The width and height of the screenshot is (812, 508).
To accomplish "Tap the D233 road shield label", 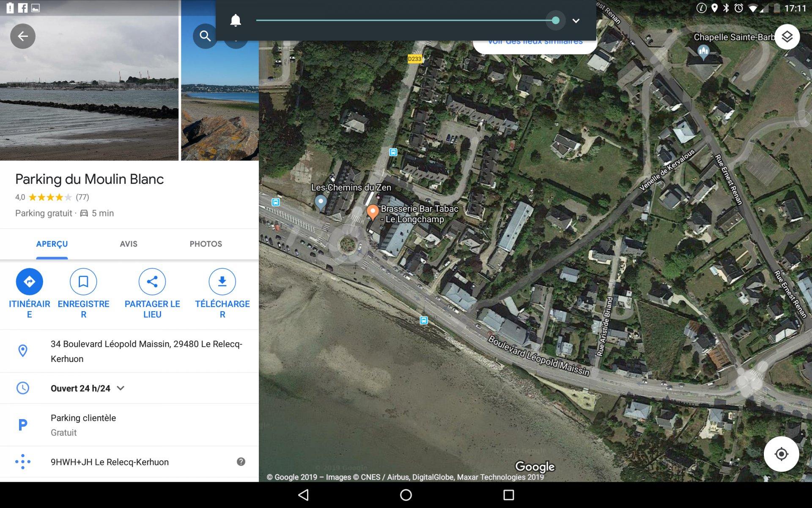I will pos(414,59).
